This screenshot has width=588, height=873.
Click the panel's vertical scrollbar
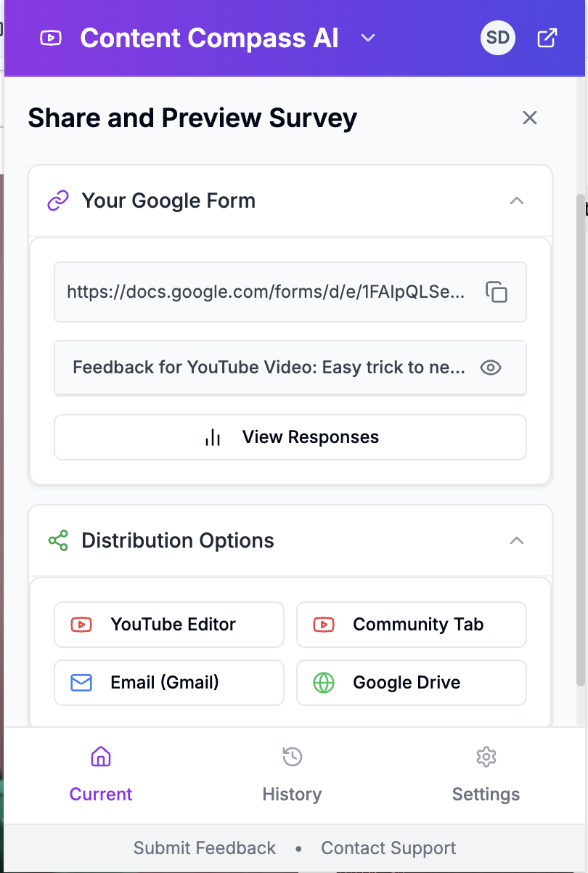580,439
